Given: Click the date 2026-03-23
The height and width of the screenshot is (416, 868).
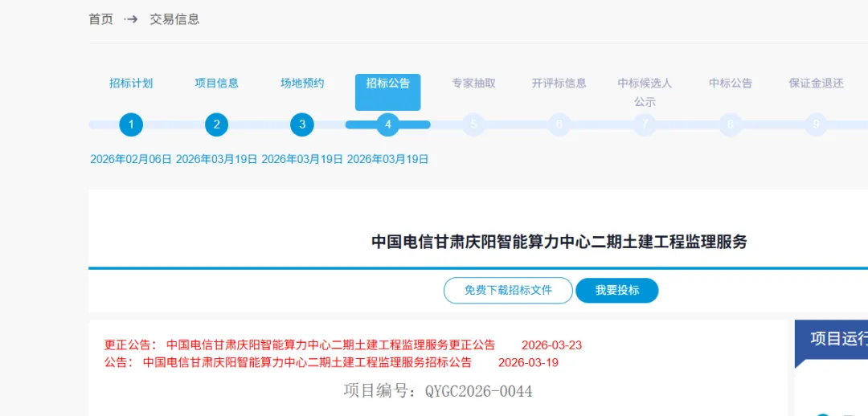Looking at the screenshot, I should [x=552, y=345].
